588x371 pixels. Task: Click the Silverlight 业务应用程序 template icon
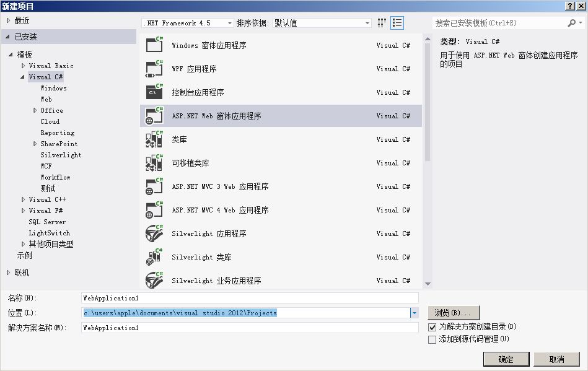click(x=154, y=281)
